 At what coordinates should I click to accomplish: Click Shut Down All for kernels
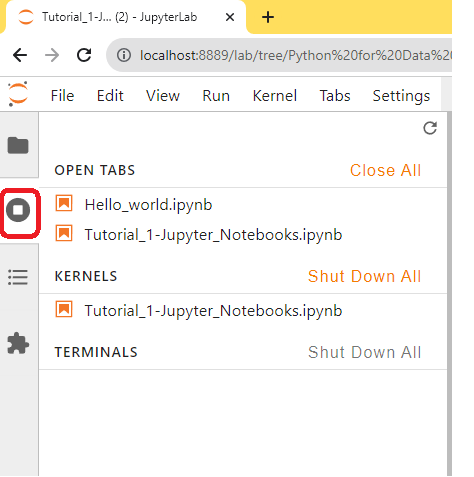365,276
